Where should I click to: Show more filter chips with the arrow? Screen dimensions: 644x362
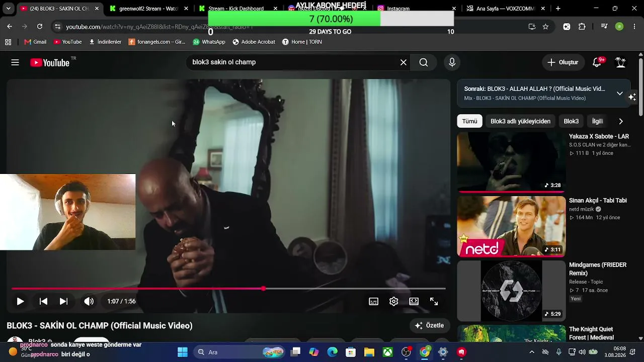[x=621, y=121]
